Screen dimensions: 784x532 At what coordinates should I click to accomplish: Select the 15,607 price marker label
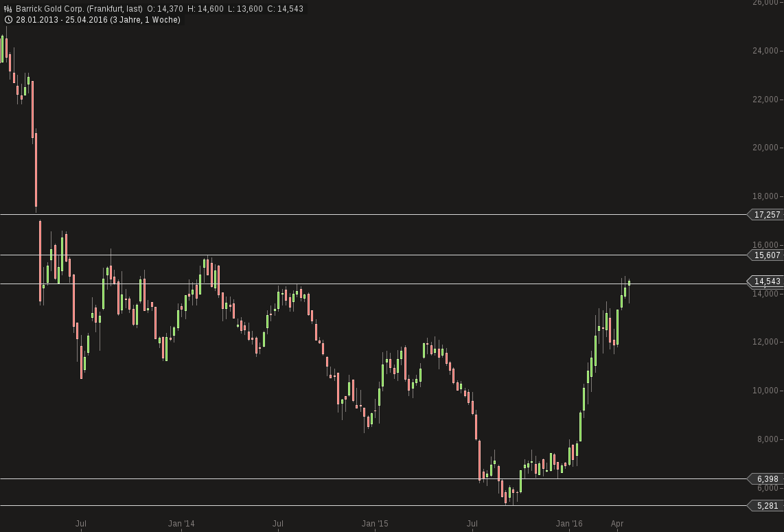click(x=766, y=255)
